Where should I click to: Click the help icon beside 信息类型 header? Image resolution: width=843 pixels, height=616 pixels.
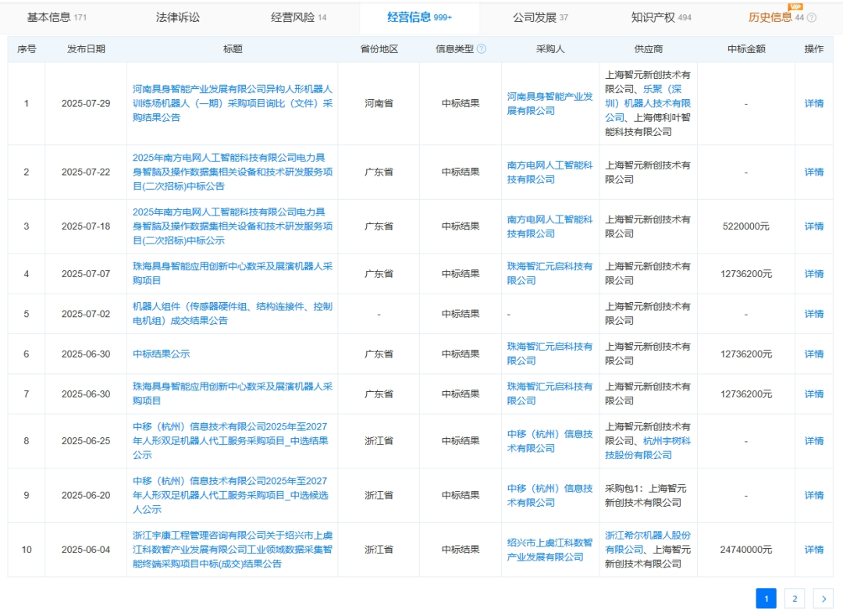pyautogui.click(x=481, y=49)
